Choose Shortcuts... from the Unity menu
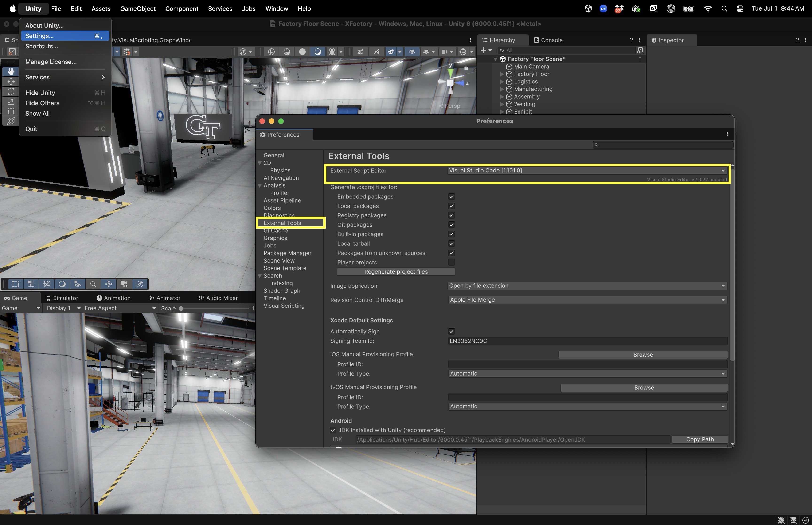Image resolution: width=812 pixels, height=525 pixels. click(42, 46)
